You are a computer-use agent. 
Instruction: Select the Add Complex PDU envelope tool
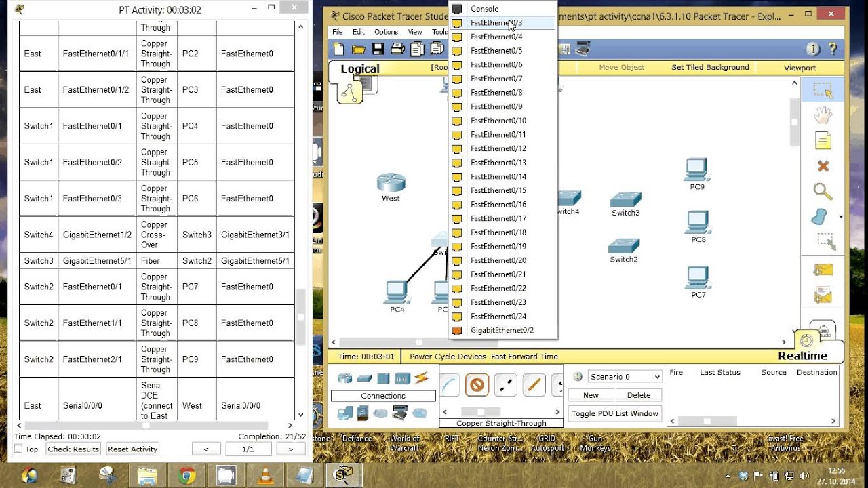[823, 296]
